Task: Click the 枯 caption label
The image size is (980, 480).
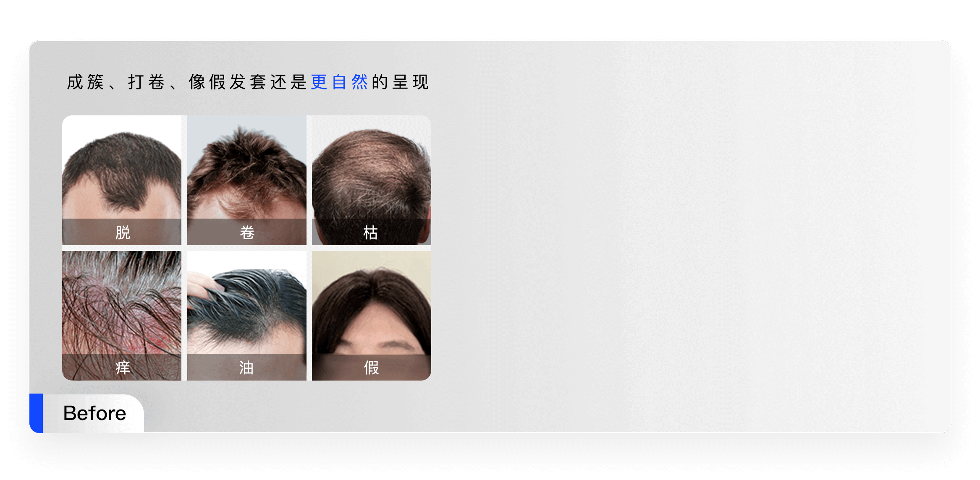Action: tap(370, 232)
